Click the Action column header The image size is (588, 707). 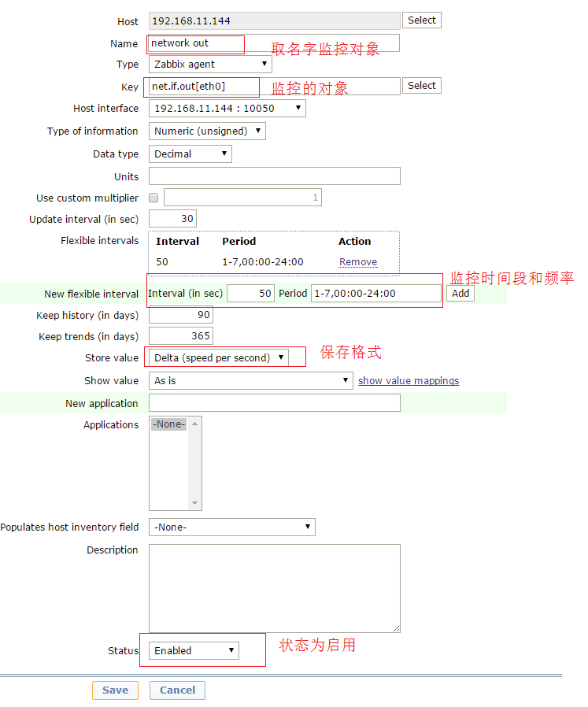coord(354,241)
